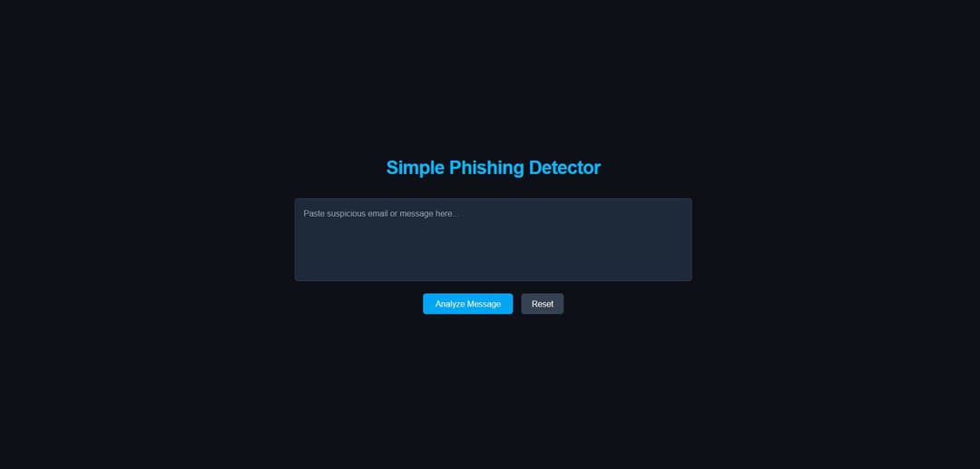
Task: Click the blue page title text
Action: 493,167
